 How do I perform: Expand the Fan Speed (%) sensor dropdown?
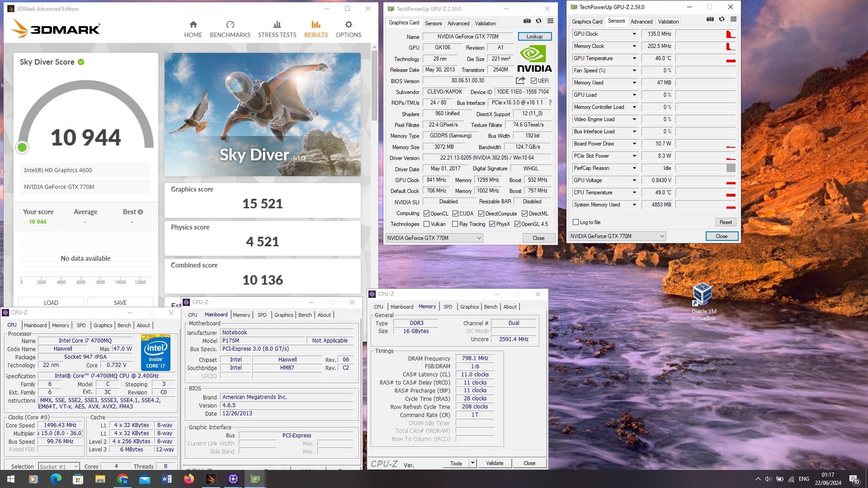(x=634, y=70)
